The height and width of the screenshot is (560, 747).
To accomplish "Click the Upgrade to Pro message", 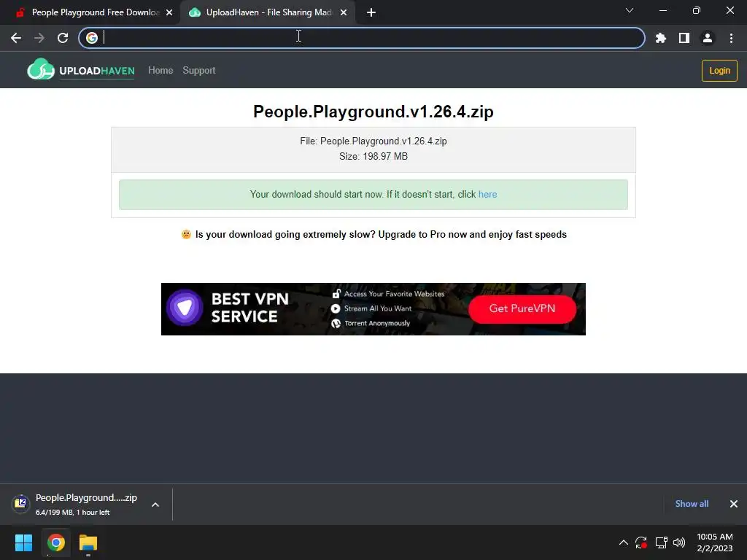I will coord(373,234).
